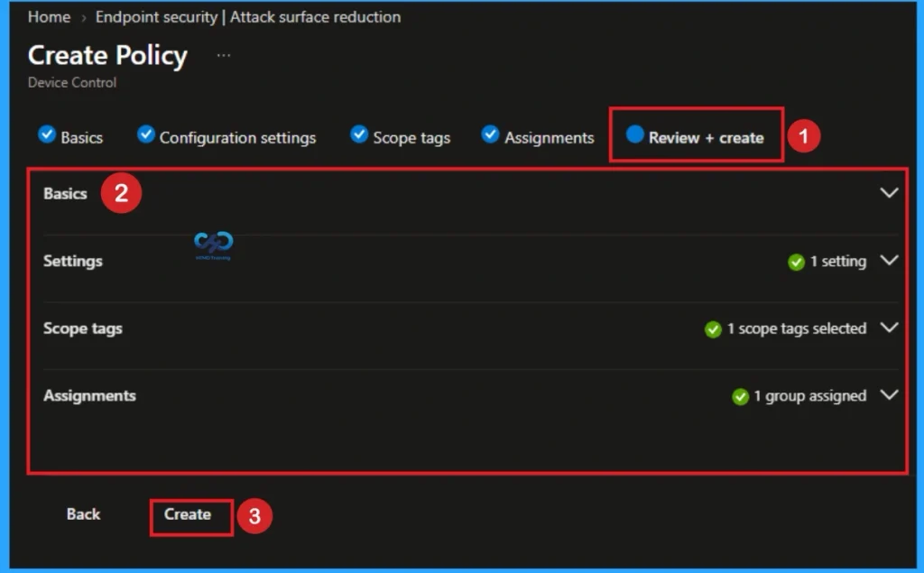Click the Basics section heading
This screenshot has width=924, height=573.
(65, 194)
